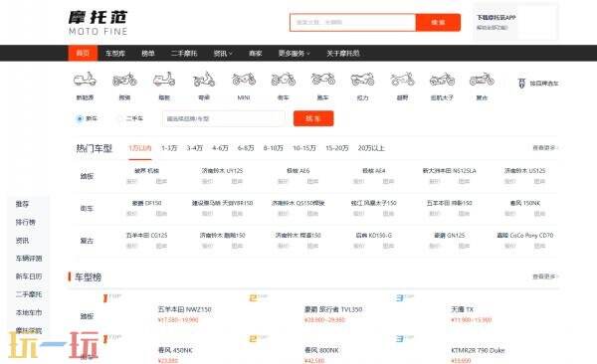Expand the 更多服务 dropdown menu

pyautogui.click(x=294, y=54)
